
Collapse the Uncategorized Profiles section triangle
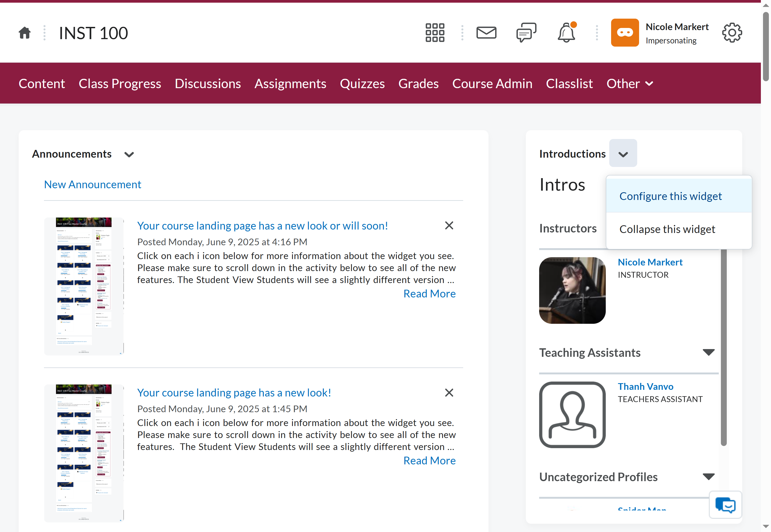(708, 477)
